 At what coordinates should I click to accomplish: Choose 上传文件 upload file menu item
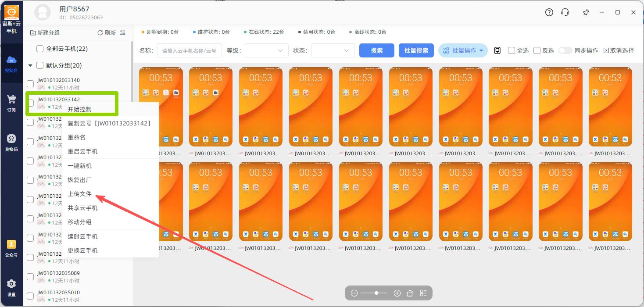[111, 194]
